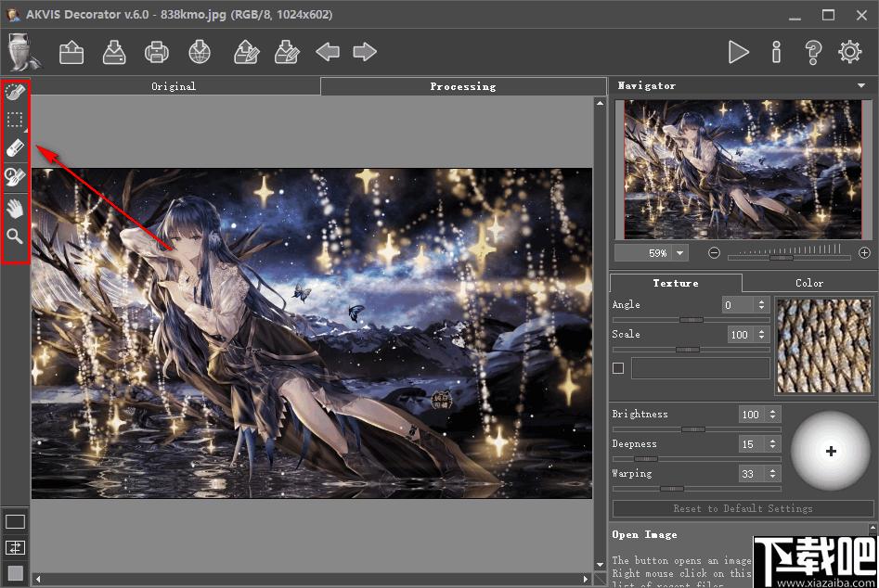Click the Angle stepper arrows
This screenshot has width=879, height=588.
pos(761,304)
